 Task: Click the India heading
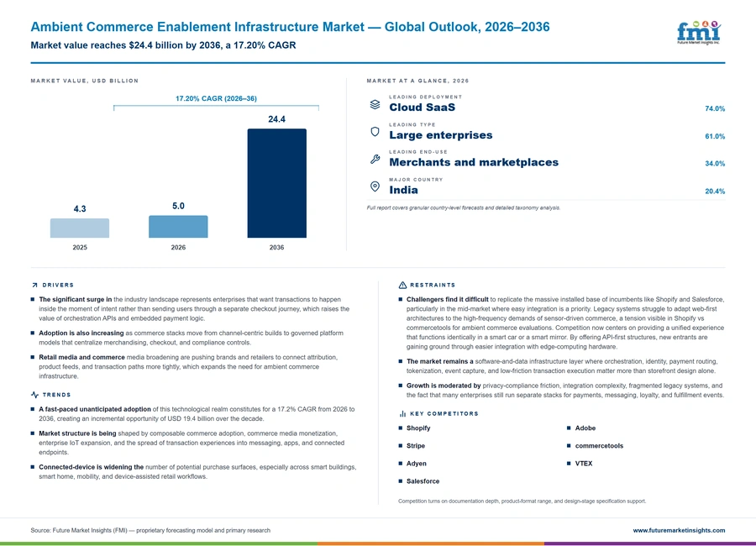pyautogui.click(x=403, y=190)
